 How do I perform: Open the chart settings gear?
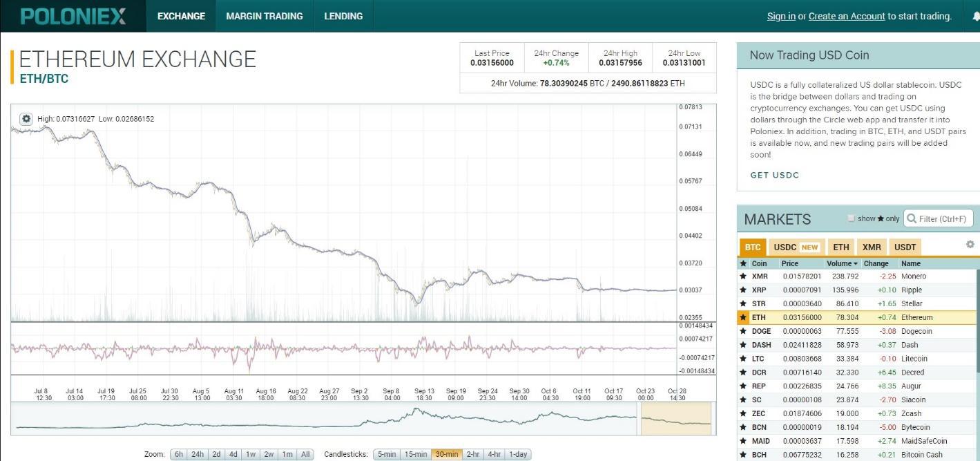(26, 119)
